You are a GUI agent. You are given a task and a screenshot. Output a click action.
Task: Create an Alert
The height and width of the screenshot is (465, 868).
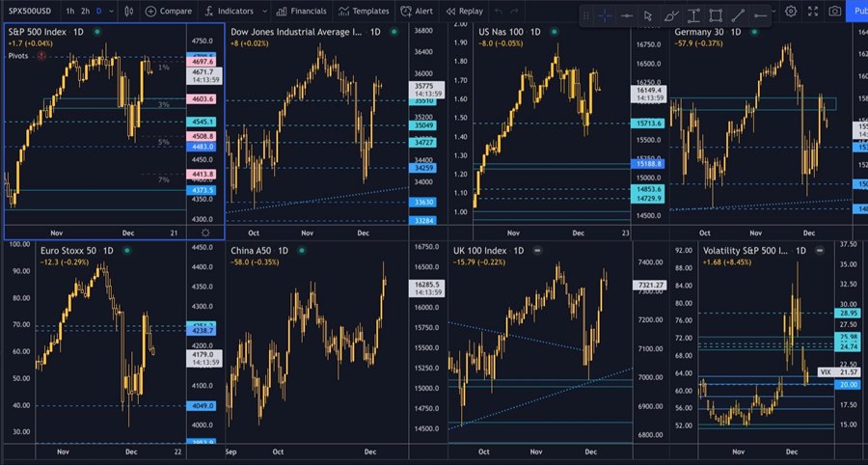point(417,11)
